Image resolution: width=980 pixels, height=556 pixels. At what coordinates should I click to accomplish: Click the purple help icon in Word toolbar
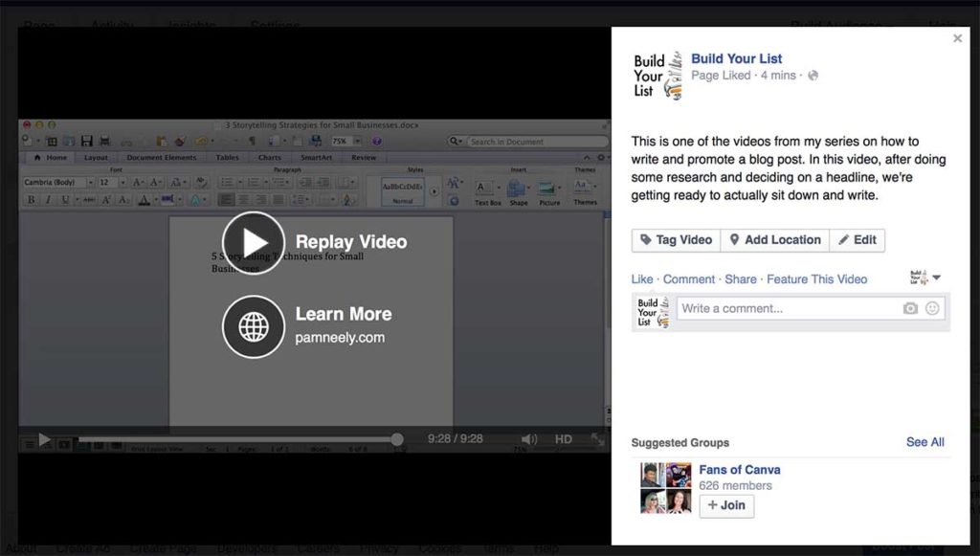[x=376, y=142]
